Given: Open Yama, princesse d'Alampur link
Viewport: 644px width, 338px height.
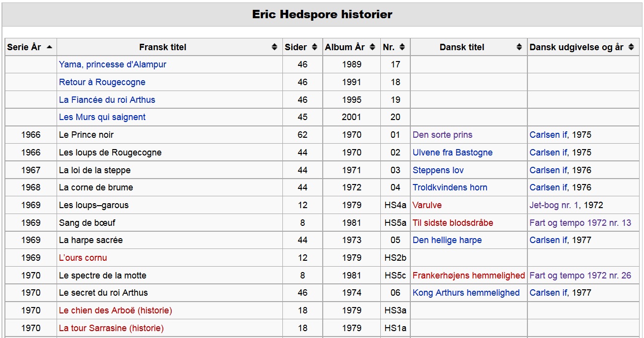Looking at the screenshot, I should click(113, 64).
